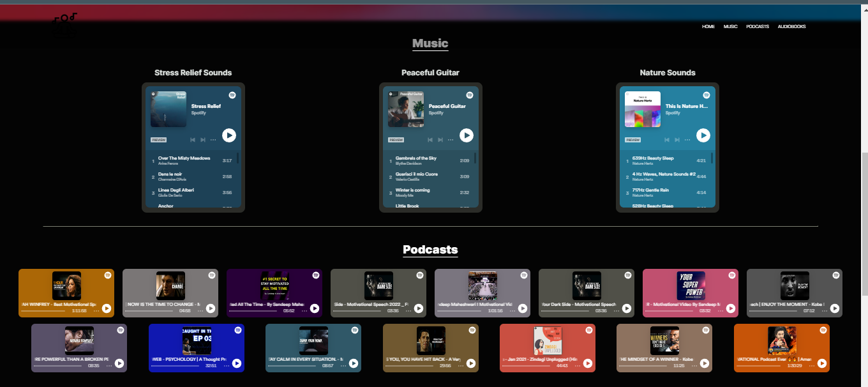Play the Peaceful Guitar playlist
The width and height of the screenshot is (868, 387).
pos(467,135)
